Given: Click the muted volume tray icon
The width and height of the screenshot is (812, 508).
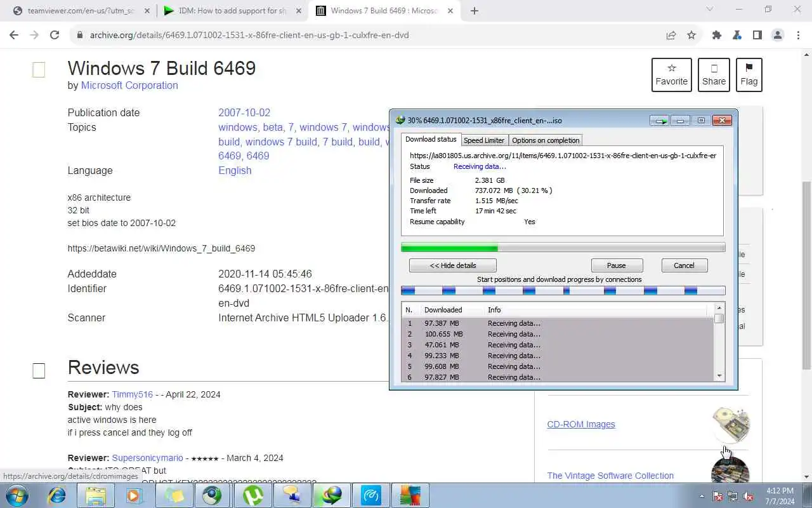Looking at the screenshot, I should coord(748,496).
